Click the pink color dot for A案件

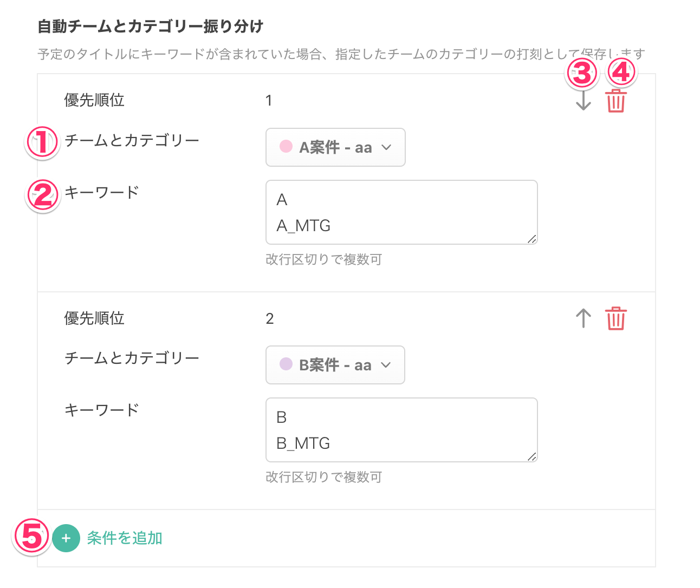[286, 146]
